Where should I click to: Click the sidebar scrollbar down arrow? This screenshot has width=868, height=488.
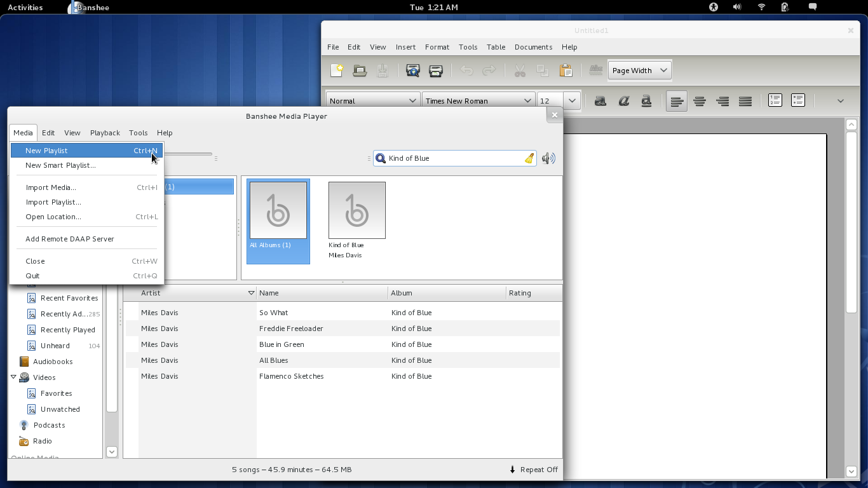(x=112, y=452)
